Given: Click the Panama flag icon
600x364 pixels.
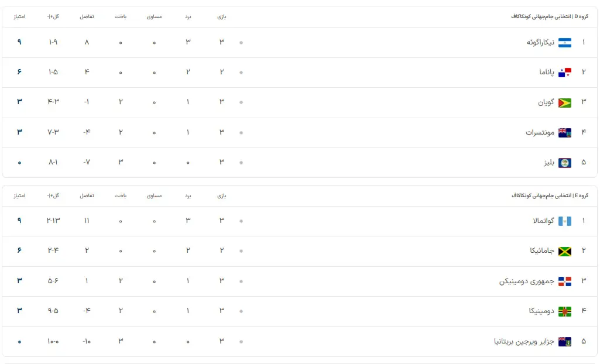Looking at the screenshot, I should tap(564, 73).
